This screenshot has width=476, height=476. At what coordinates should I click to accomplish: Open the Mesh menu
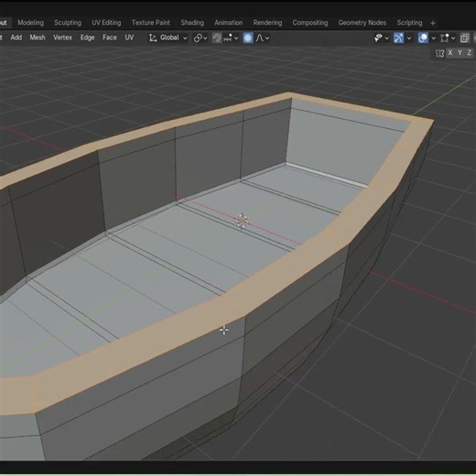(38, 38)
